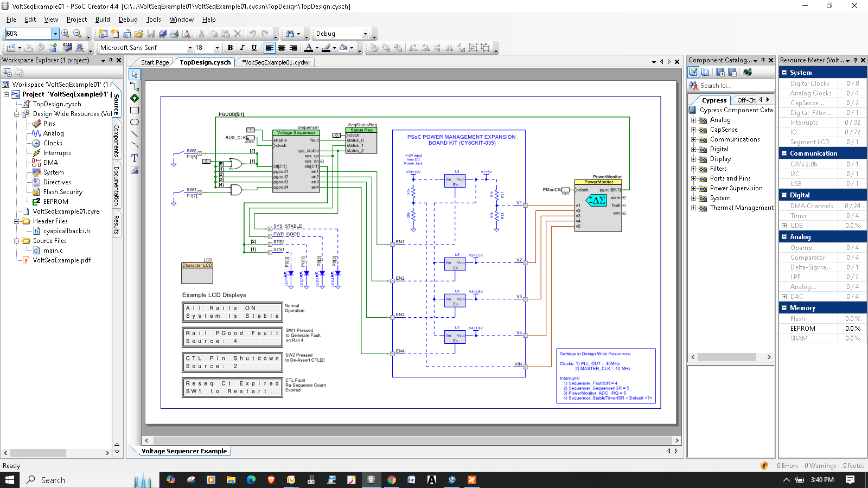Select Center text alignment
The image size is (868, 488).
click(282, 48)
